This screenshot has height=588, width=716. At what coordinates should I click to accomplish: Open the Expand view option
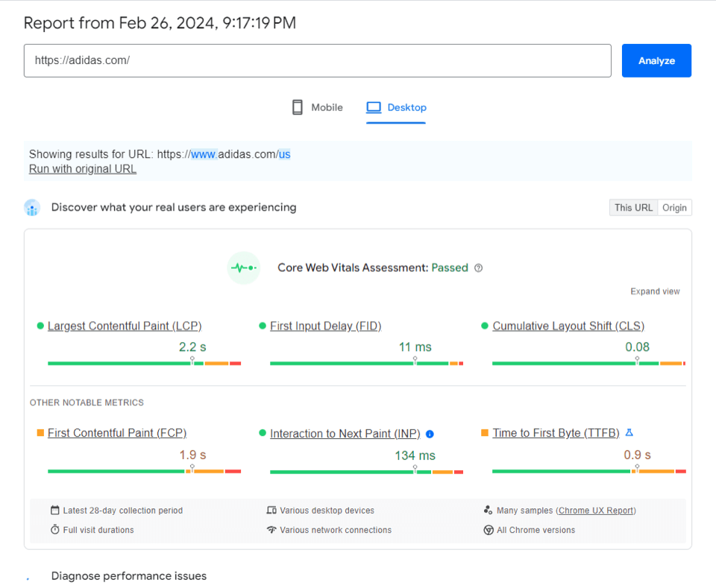click(x=654, y=291)
